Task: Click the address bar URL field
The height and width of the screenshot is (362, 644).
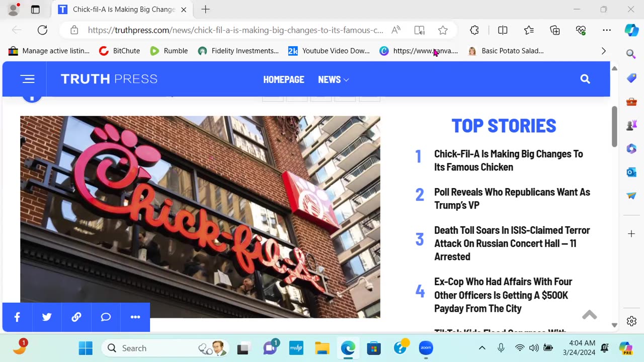Action: (235, 30)
